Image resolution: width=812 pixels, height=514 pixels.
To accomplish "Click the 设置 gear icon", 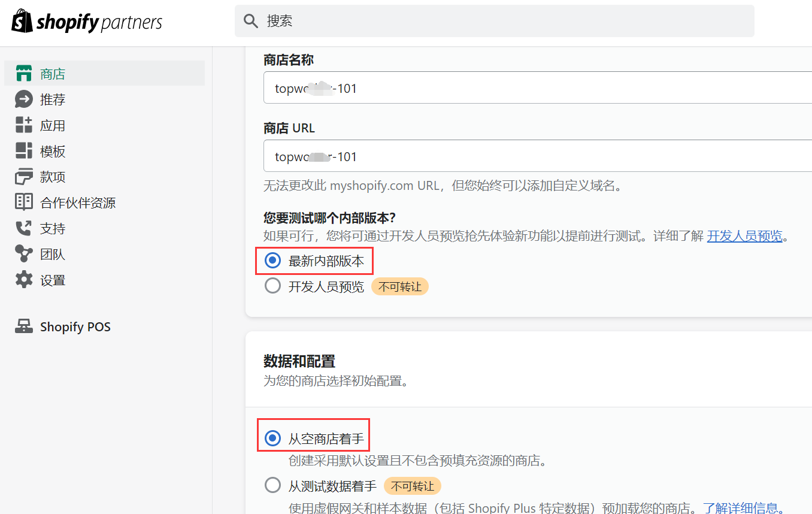I will pos(23,280).
